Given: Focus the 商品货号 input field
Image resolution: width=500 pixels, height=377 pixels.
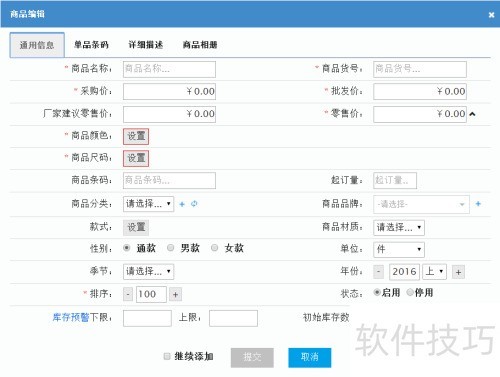Looking at the screenshot, I should [420, 69].
